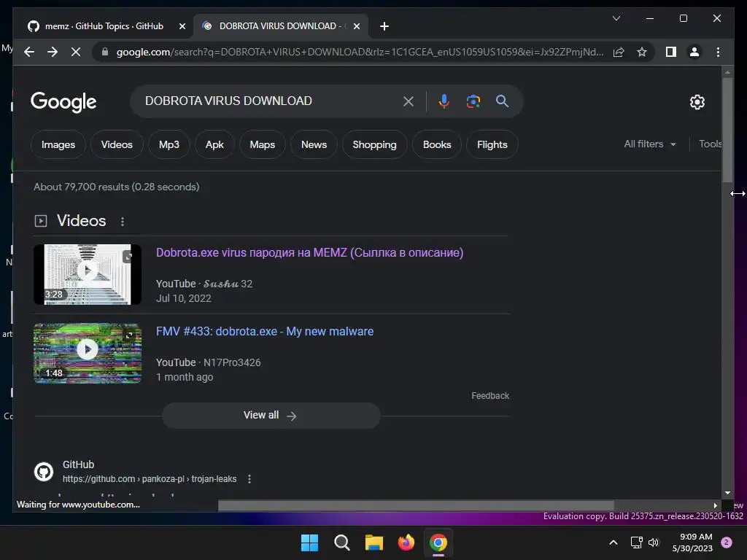The image size is (747, 560).
Task: Filter results by Apk
Action: (214, 144)
